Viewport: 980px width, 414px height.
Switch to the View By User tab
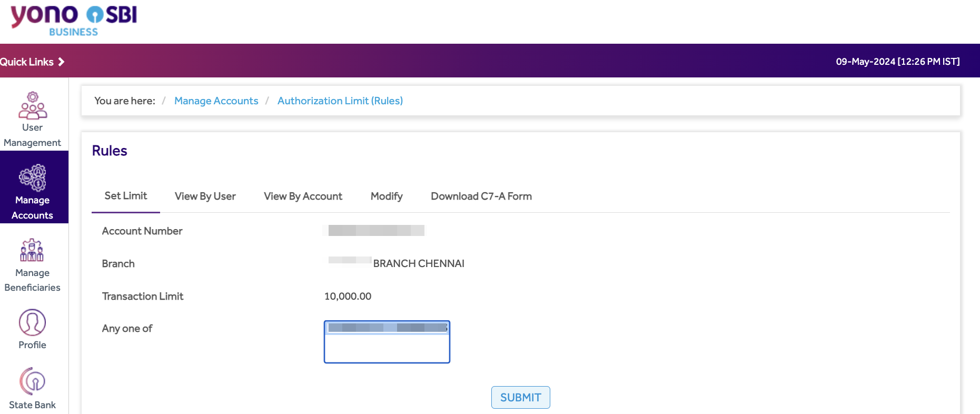205,196
